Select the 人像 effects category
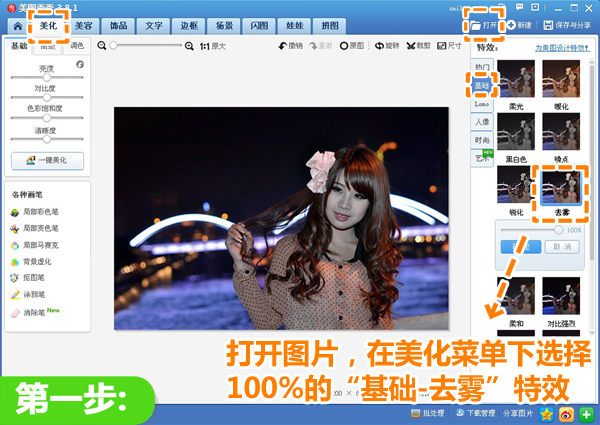 482,122
